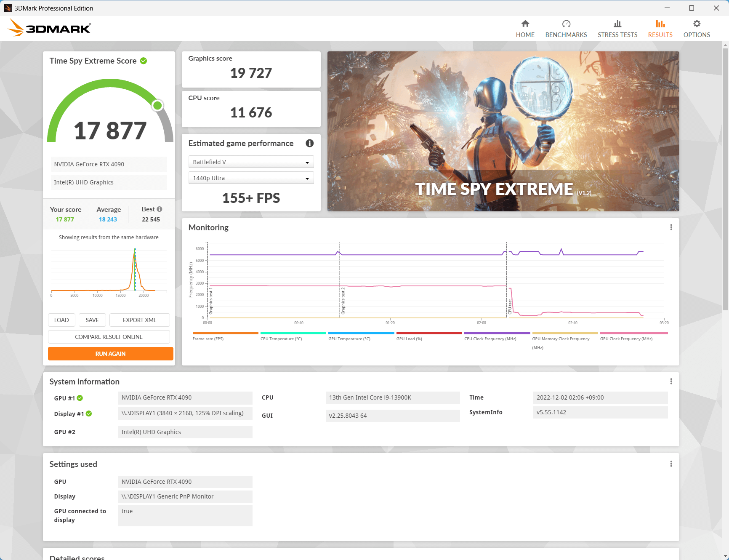The width and height of the screenshot is (729, 560).
Task: Open the System information three-dot menu
Action: click(671, 381)
